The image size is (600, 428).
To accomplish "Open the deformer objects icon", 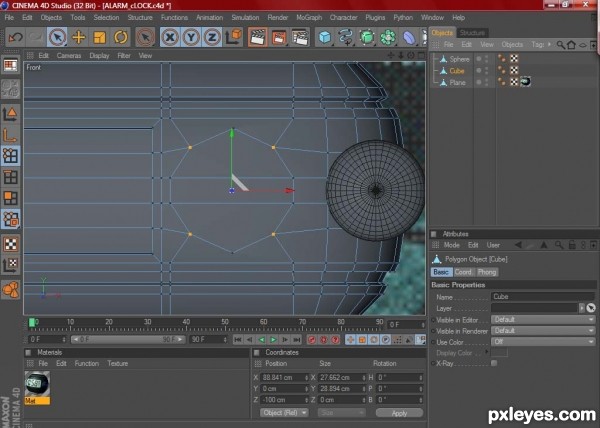I will (409, 37).
